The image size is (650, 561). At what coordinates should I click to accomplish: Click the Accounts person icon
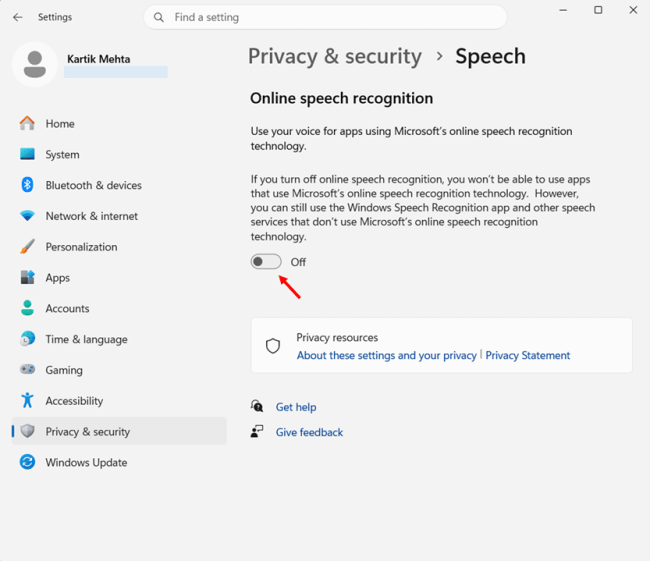point(27,308)
